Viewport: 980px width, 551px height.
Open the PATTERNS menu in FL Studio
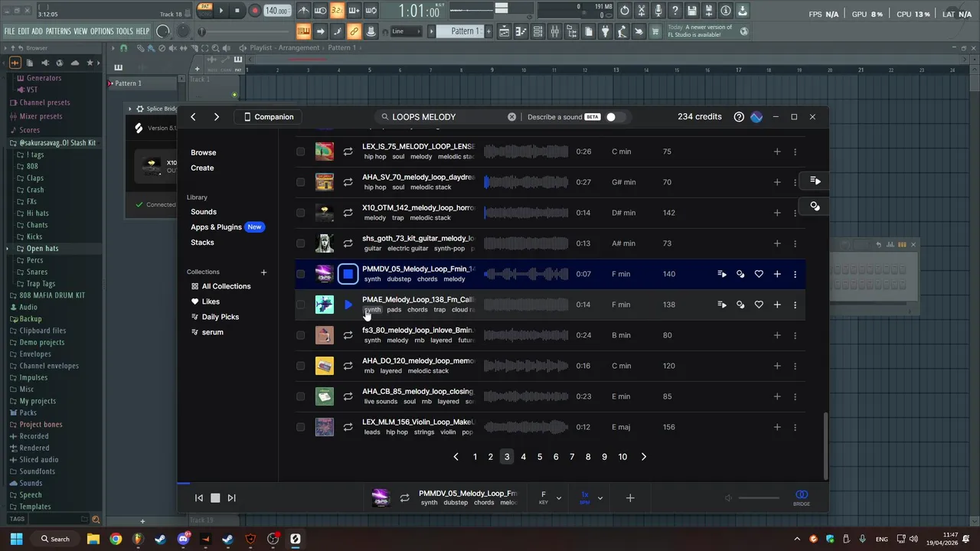tap(58, 31)
